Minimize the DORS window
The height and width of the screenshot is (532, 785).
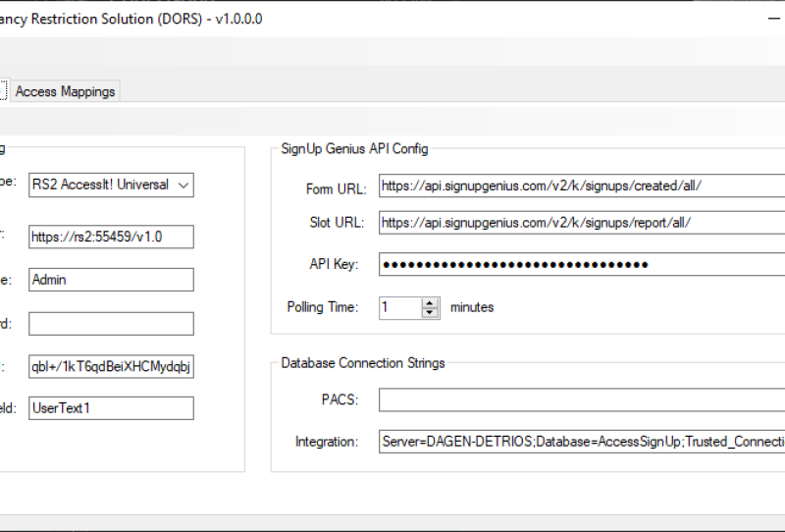pyautogui.click(x=772, y=19)
